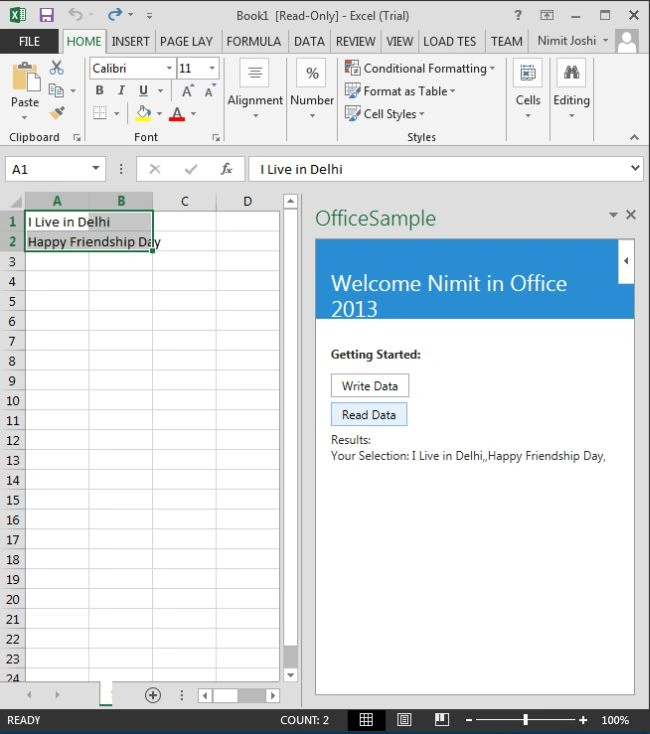Click the Excel Help question mark

point(518,15)
